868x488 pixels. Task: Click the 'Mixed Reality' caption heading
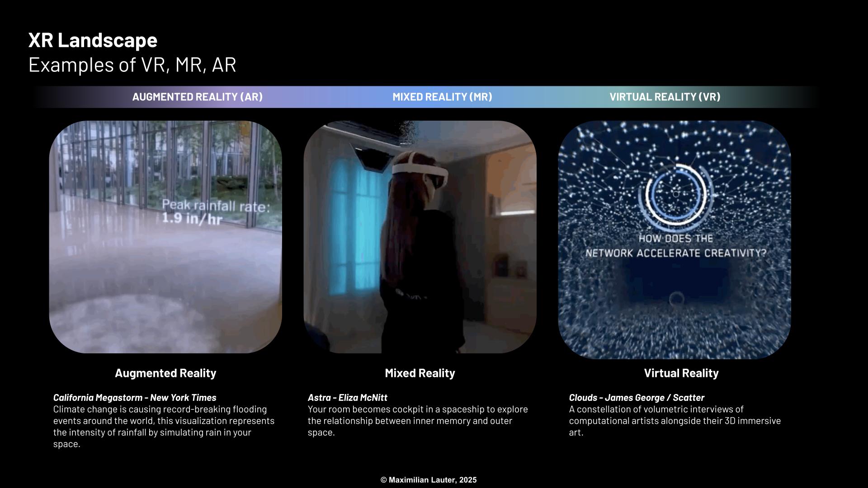tap(420, 373)
